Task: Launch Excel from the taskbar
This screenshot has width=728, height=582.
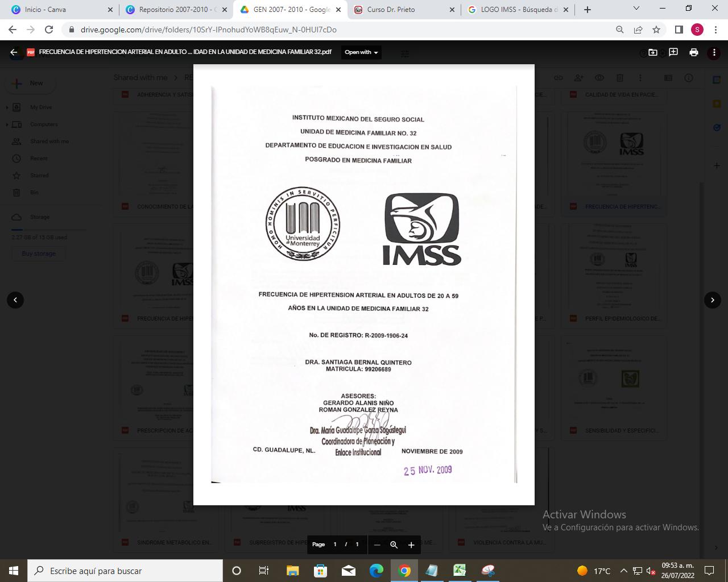Action: 460,571
